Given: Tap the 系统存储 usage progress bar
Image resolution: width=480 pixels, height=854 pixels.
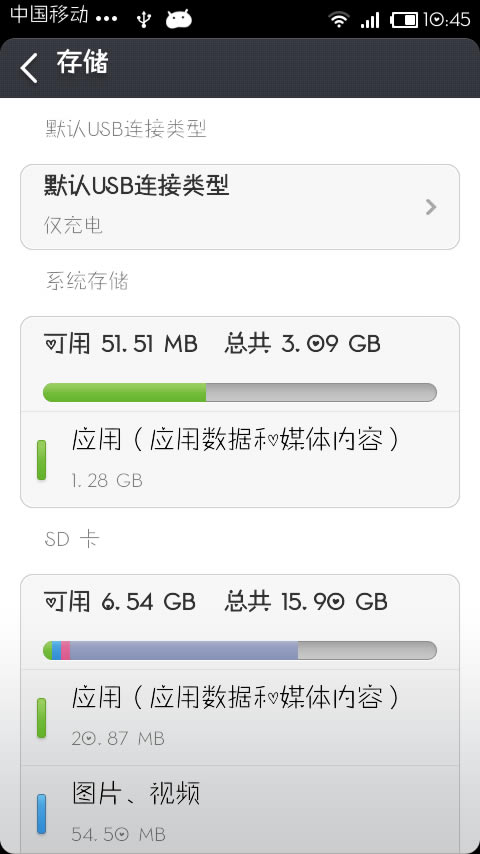Looking at the screenshot, I should click(240, 392).
